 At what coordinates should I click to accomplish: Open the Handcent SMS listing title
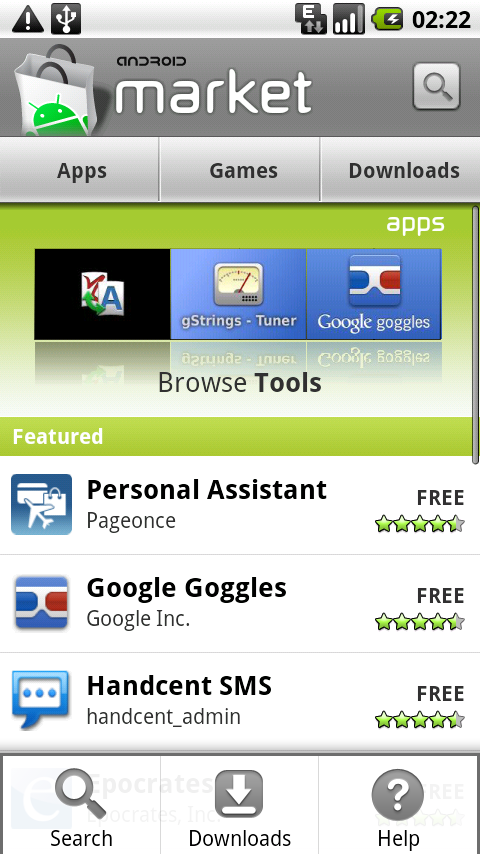click(x=179, y=686)
